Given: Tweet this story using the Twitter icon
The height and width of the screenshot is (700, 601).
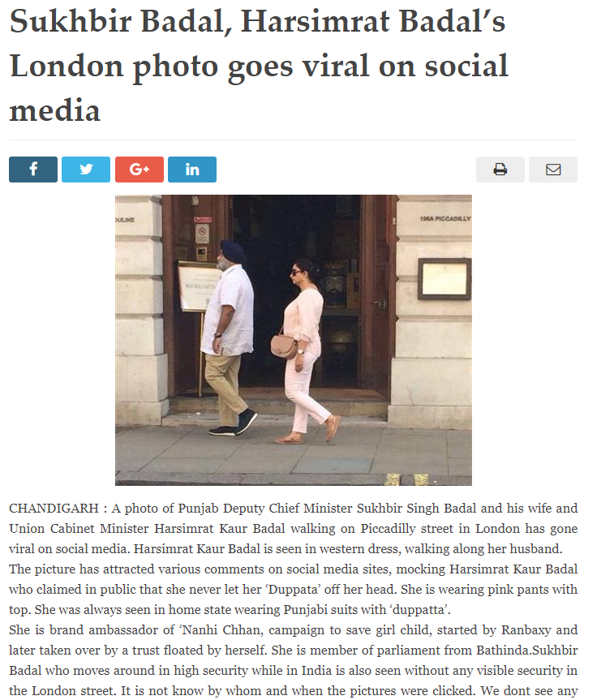Looking at the screenshot, I should [86, 170].
